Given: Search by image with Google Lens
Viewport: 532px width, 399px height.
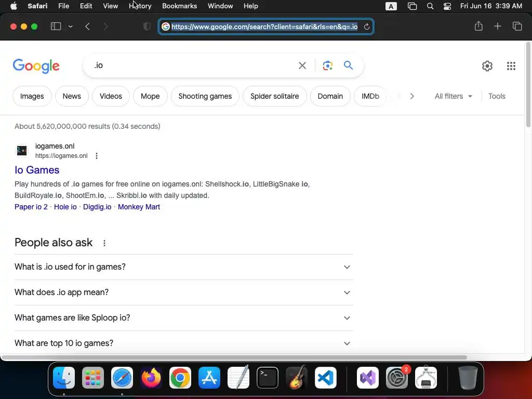Looking at the screenshot, I should tap(327, 65).
